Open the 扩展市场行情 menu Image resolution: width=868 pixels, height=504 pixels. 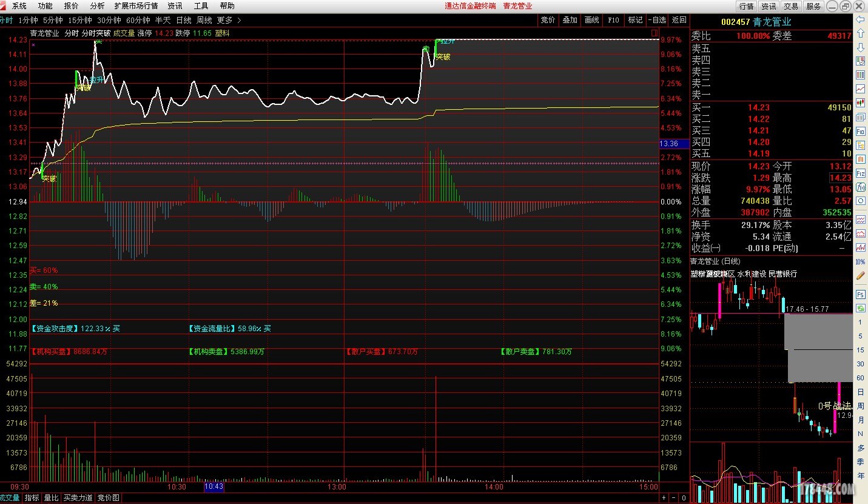click(x=136, y=5)
